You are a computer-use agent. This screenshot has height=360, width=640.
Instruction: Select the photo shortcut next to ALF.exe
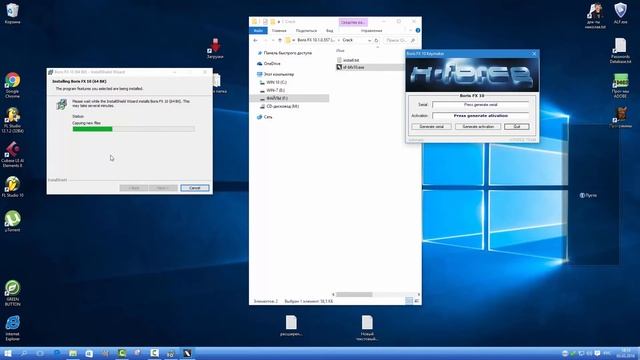pyautogui.click(x=595, y=16)
